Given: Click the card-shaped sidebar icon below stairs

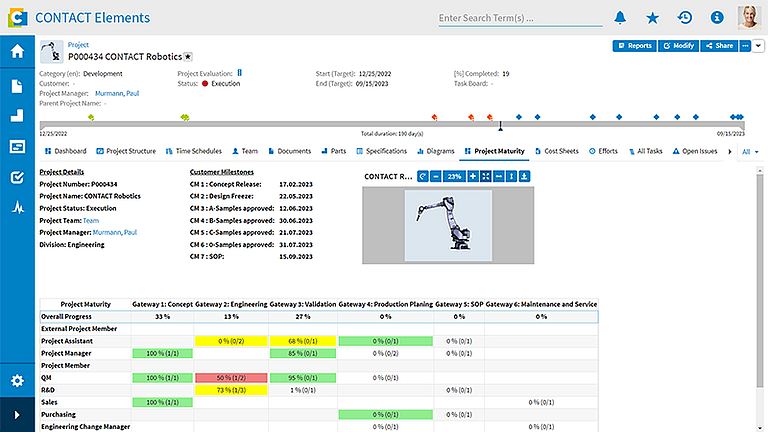Looking at the screenshot, I should (x=17, y=146).
